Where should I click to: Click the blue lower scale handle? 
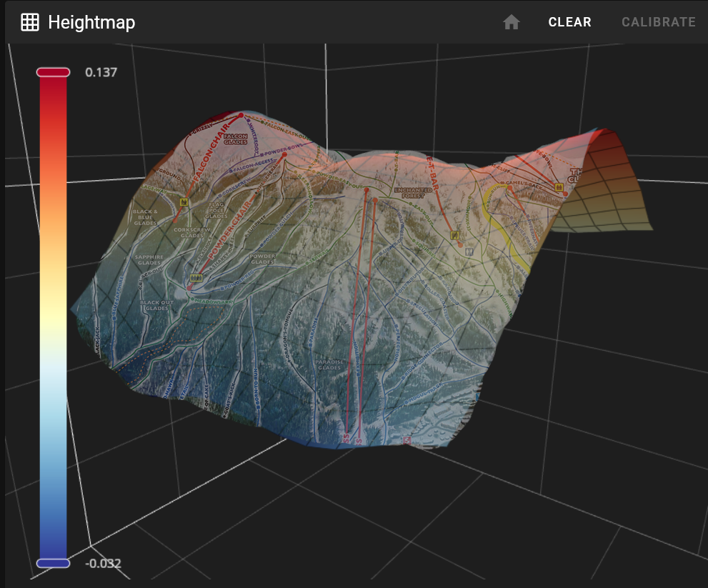tap(54, 563)
